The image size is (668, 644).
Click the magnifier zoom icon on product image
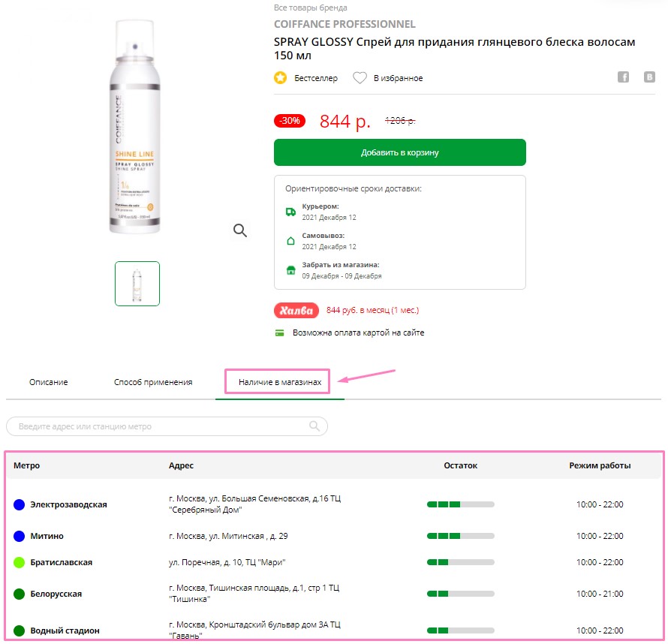[x=240, y=230]
